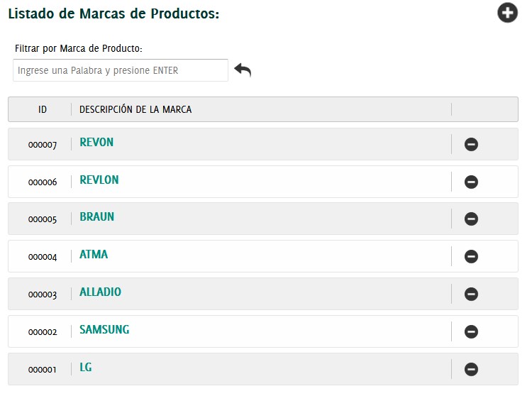Open the REVON brand link
532x396 pixels.
pyautogui.click(x=96, y=143)
